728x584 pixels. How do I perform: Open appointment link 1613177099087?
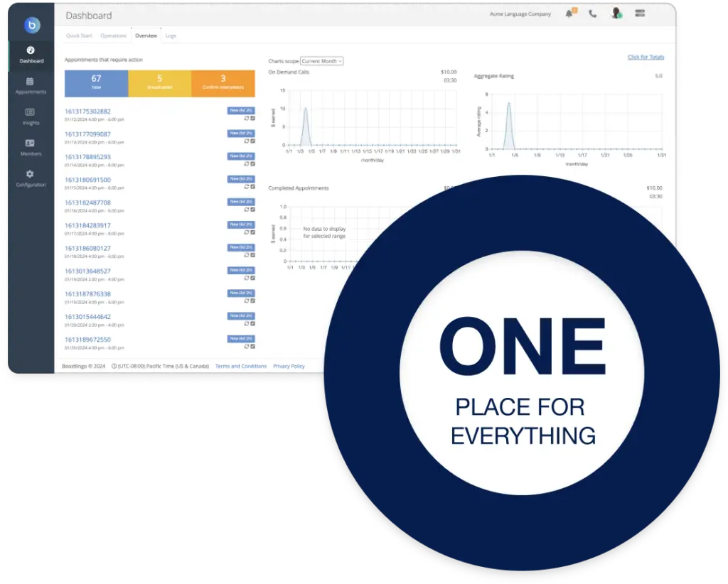tap(87, 134)
